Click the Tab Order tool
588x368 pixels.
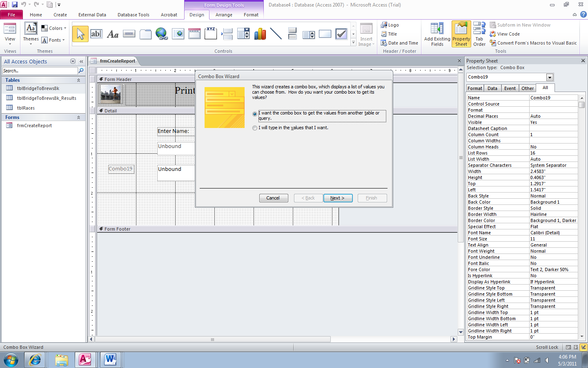479,34
